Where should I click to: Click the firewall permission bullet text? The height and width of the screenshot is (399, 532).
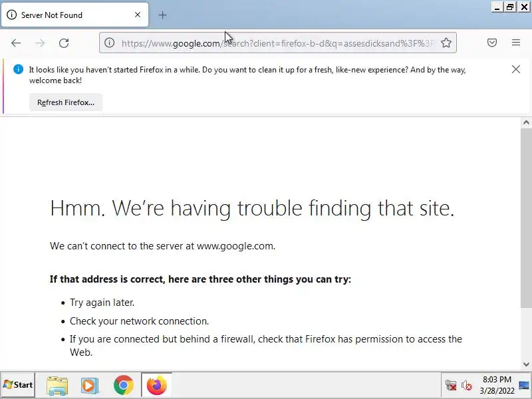coord(266,345)
